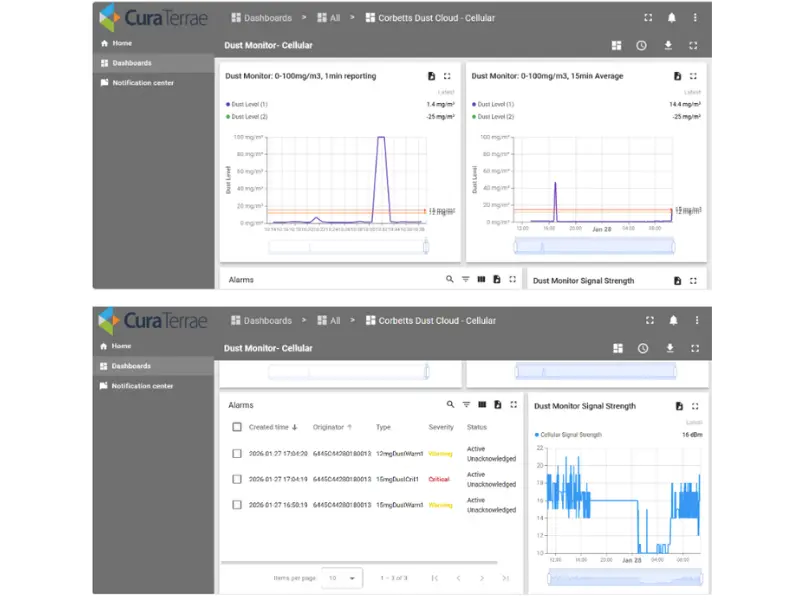
Task: Search within the Alarms widget
Action: point(449,405)
